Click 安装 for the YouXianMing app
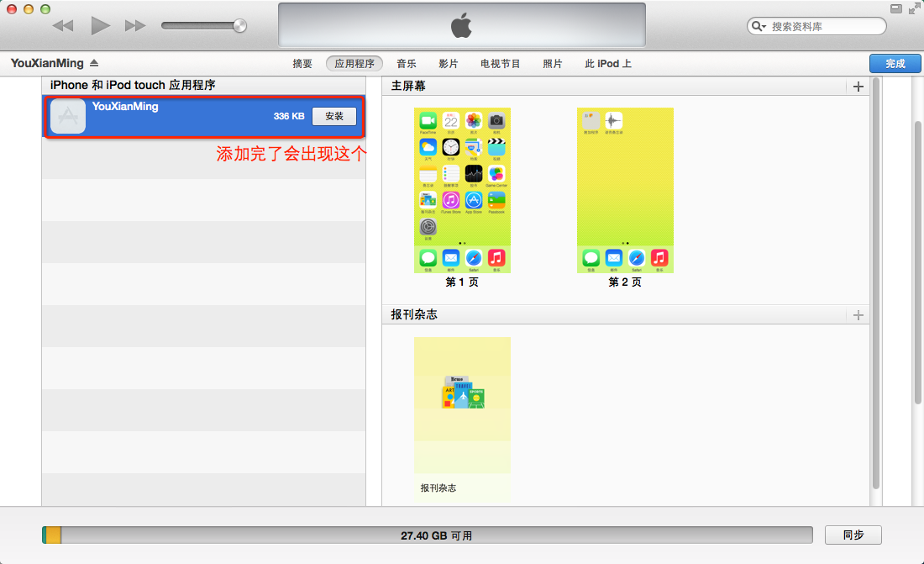This screenshot has width=924, height=564. (x=334, y=116)
